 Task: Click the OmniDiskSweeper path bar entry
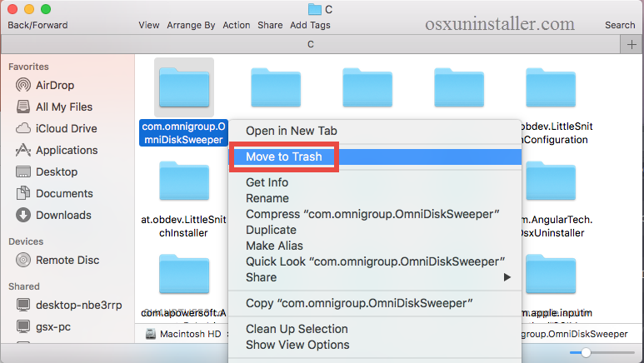coord(574,334)
